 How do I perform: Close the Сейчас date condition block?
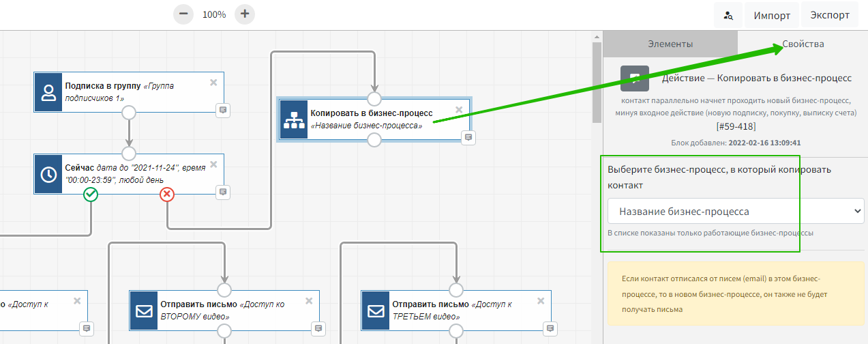(213, 164)
